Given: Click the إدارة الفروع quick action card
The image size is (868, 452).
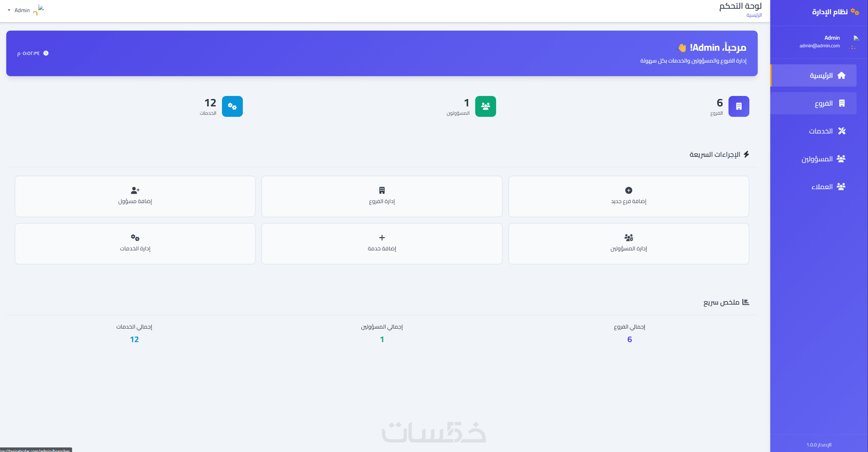Looking at the screenshot, I should coord(382,196).
